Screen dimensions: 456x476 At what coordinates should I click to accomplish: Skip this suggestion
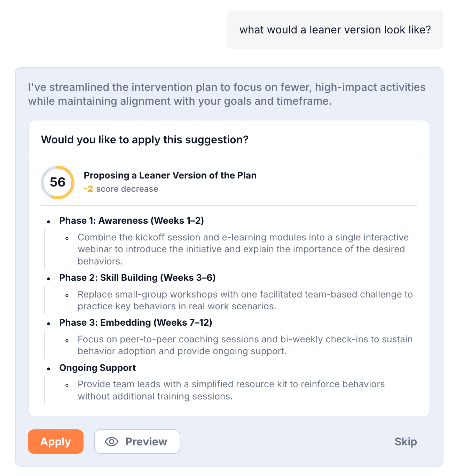click(x=406, y=442)
